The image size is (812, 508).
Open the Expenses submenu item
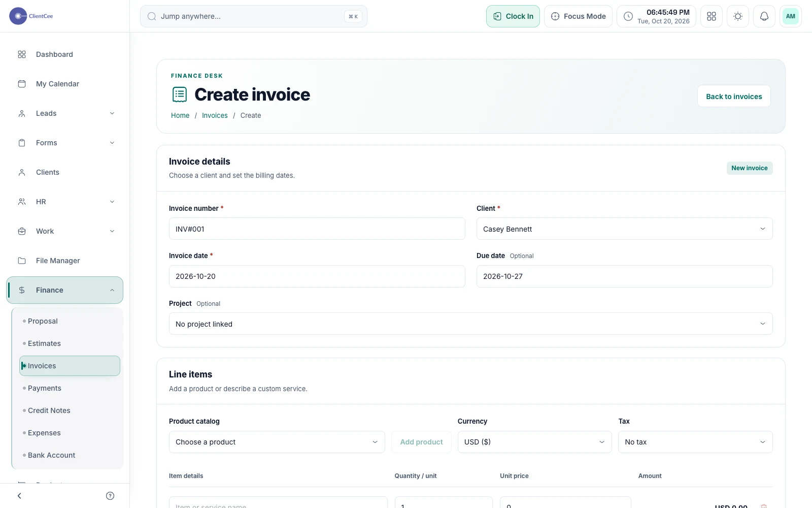click(70, 433)
